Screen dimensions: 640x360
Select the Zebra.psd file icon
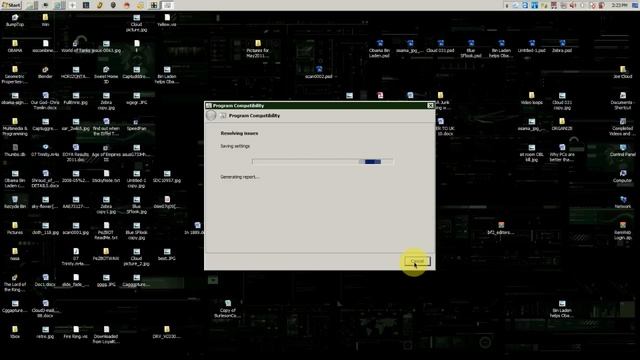[x=562, y=47]
